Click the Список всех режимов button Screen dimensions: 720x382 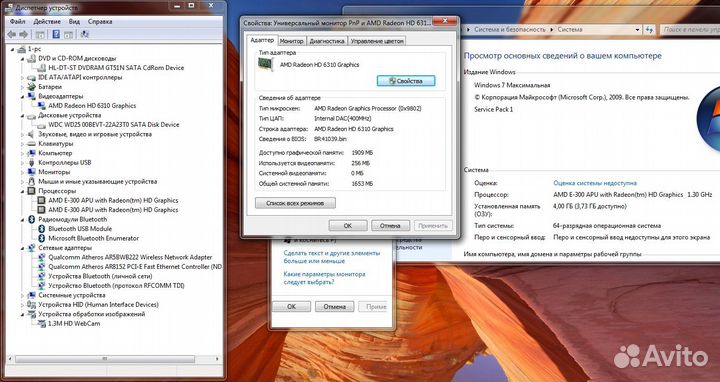coord(295,203)
